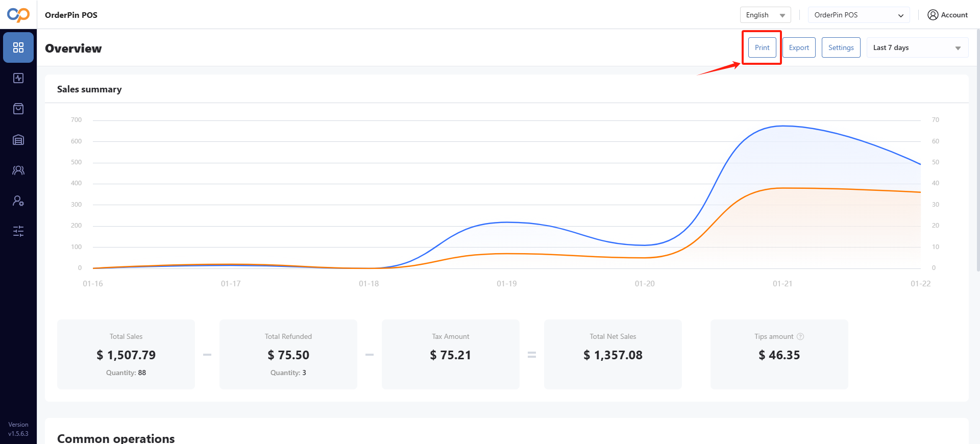
Task: Open the dashboard overview sidebar icon
Action: 18,47
